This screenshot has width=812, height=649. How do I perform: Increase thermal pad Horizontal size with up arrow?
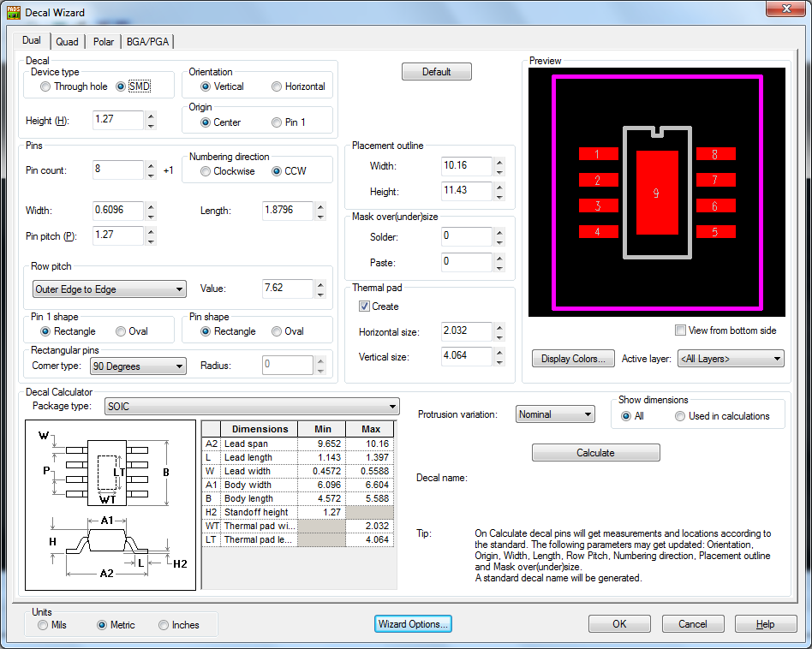(x=499, y=327)
